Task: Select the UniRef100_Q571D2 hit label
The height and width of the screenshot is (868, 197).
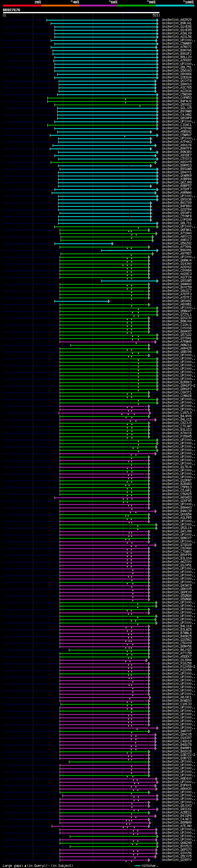Action: [x=177, y=335]
